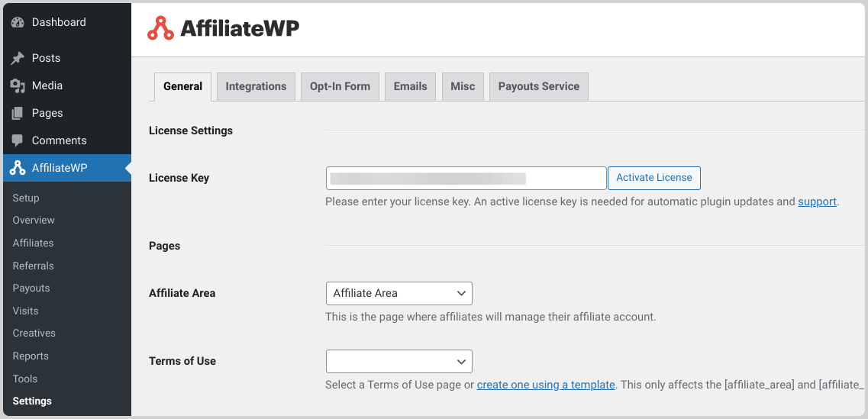The height and width of the screenshot is (419, 868).
Task: Open the Setup submenu item
Action: click(x=26, y=198)
